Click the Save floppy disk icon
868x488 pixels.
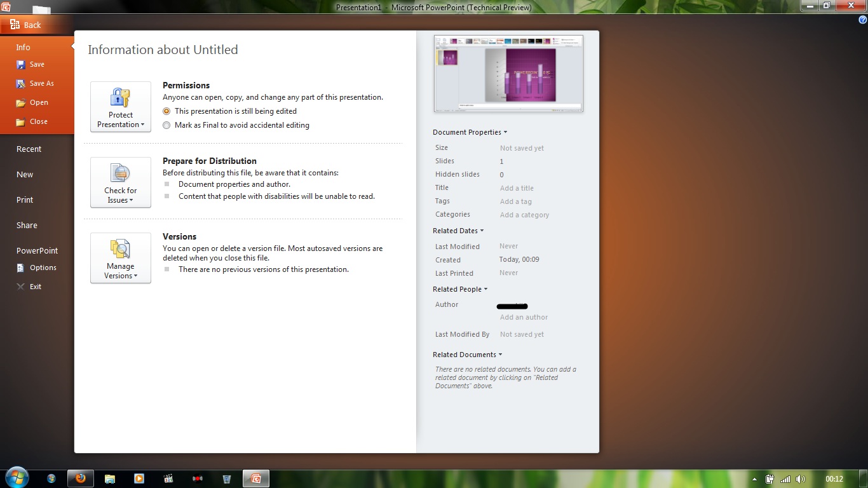21,64
